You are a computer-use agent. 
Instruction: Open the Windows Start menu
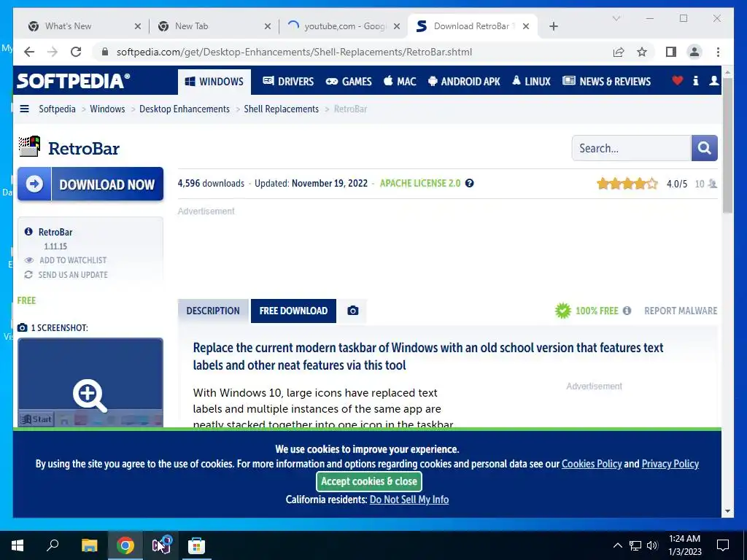pyautogui.click(x=18, y=545)
